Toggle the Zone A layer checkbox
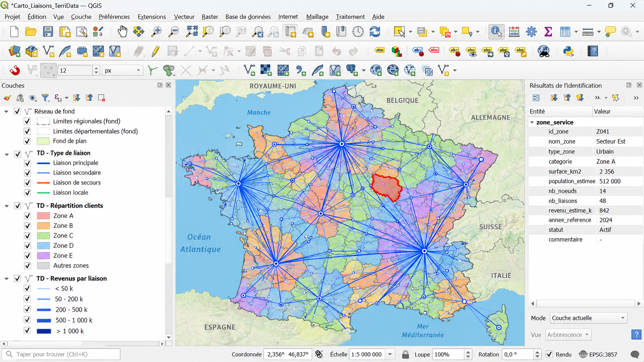644x362 pixels. click(x=27, y=216)
